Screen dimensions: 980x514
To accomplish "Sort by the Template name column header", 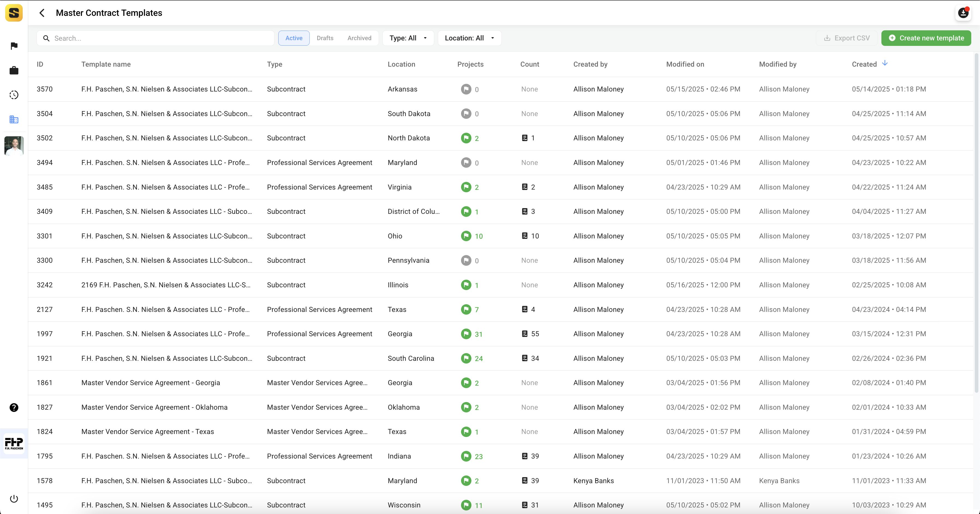I will (106, 64).
